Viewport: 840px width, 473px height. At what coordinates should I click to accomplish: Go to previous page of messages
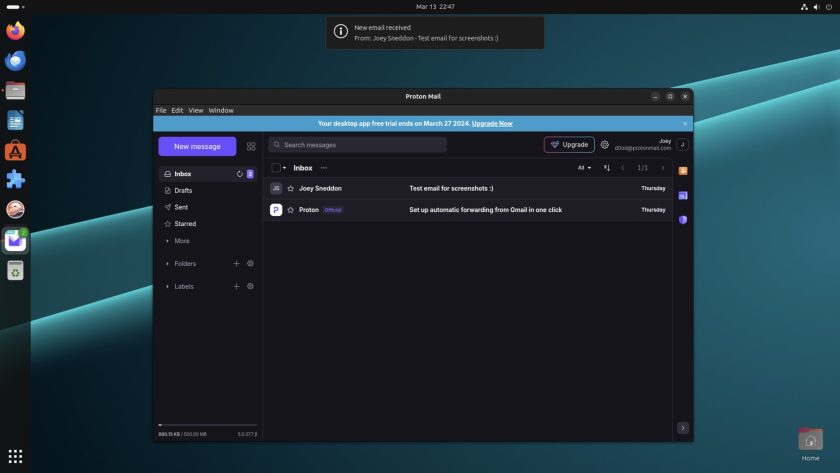click(622, 168)
